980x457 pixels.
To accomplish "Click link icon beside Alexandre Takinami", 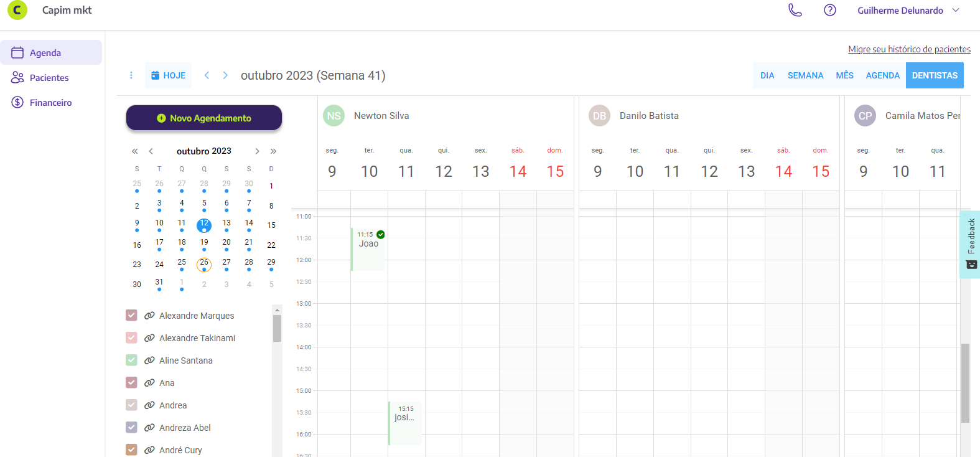I will [149, 338].
